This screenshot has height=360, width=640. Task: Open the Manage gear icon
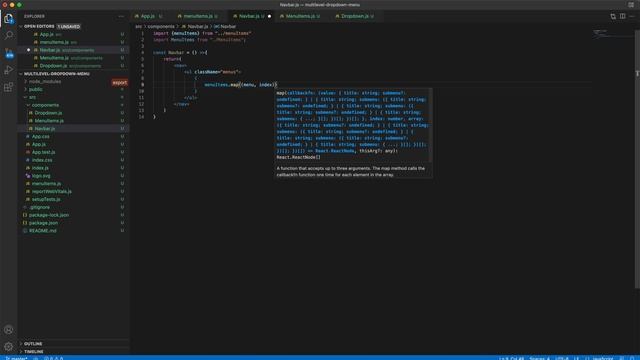tap(9, 347)
